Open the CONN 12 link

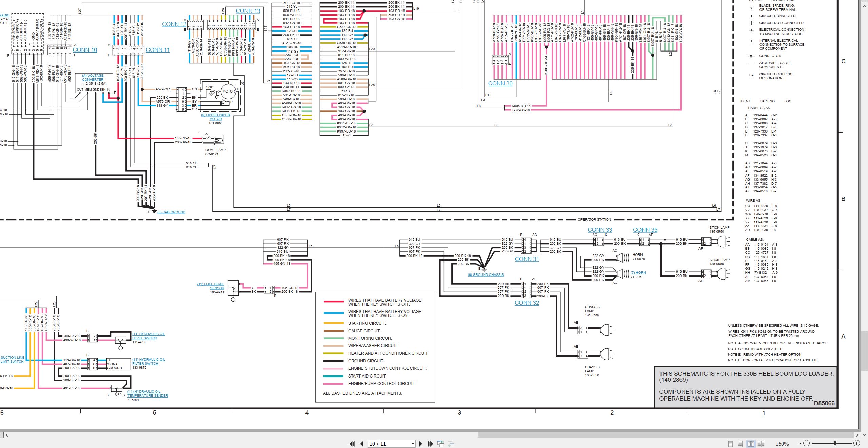click(x=174, y=24)
